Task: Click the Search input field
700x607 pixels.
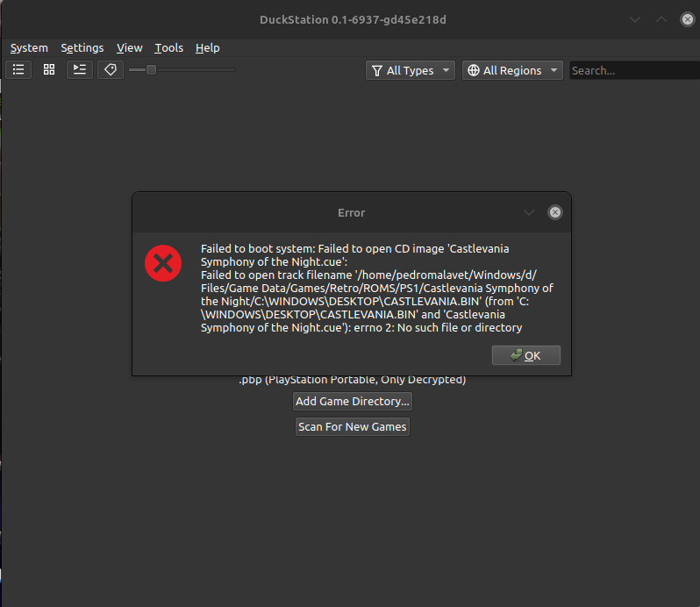Action: pyautogui.click(x=633, y=70)
